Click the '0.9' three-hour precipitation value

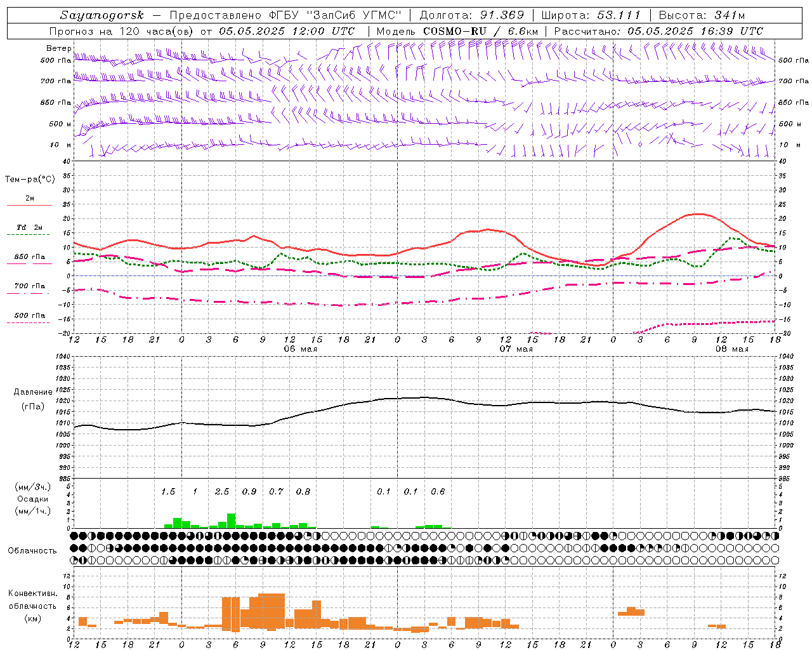[249, 491]
